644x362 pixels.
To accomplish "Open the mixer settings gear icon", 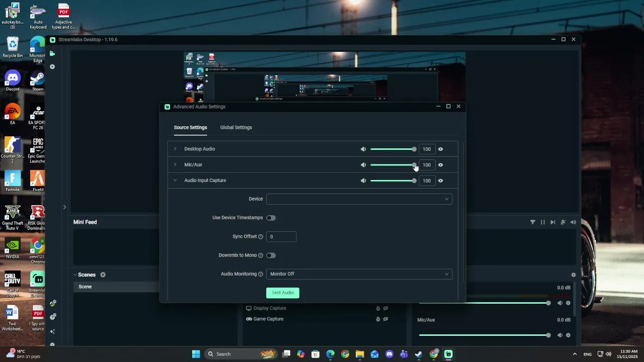I will [573, 275].
